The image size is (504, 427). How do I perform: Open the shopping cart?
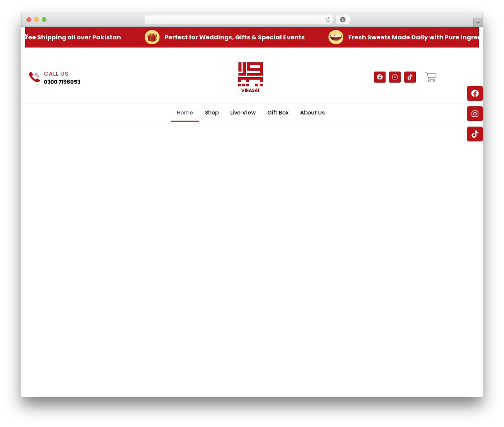(x=431, y=77)
